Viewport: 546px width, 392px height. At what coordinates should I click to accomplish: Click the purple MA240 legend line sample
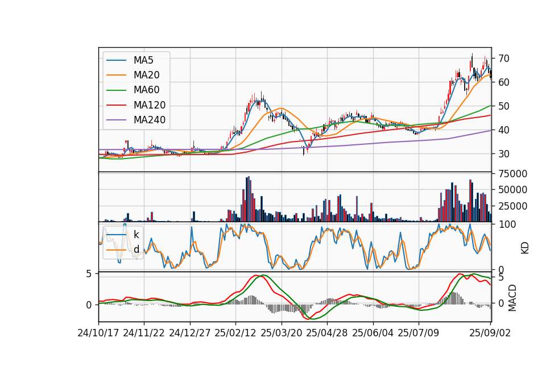[x=116, y=120]
